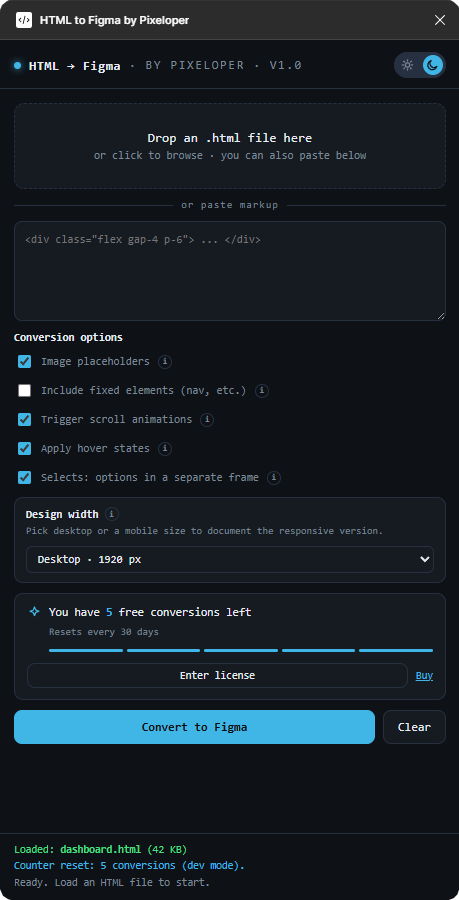Show info for Image placeholders option

click(165, 362)
